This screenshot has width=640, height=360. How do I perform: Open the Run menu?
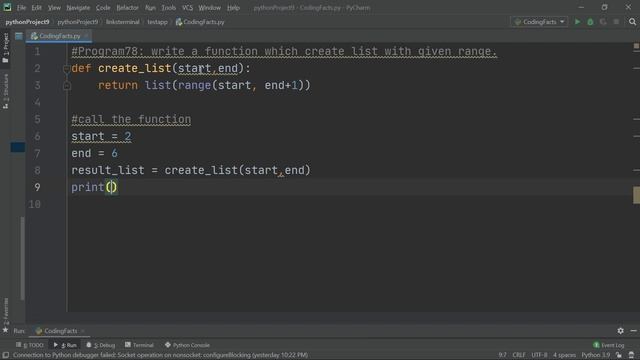(150, 7)
